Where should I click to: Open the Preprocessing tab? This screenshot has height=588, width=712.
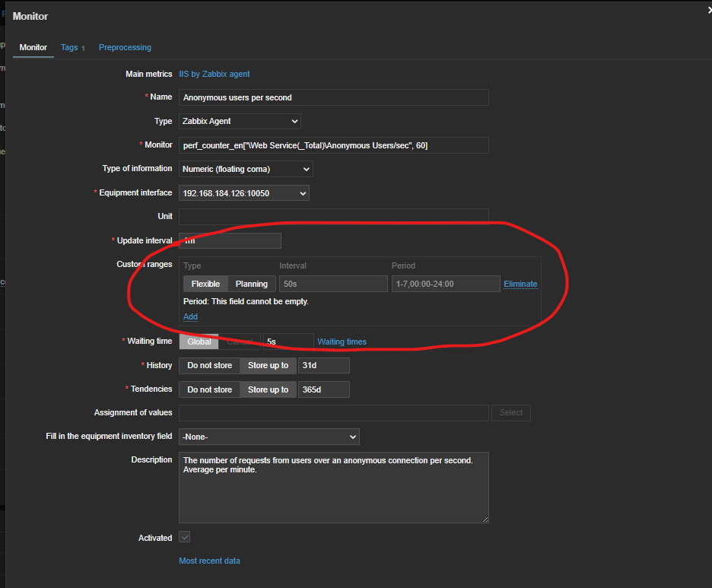point(125,47)
